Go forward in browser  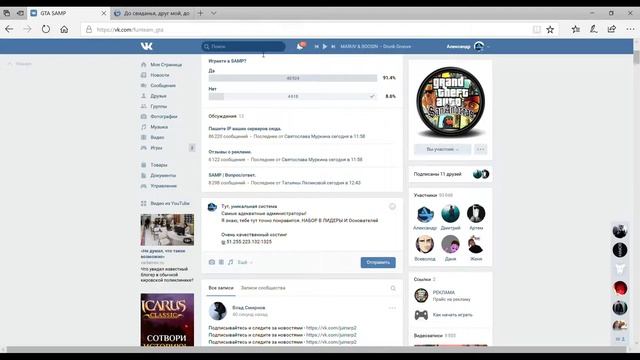27,29
